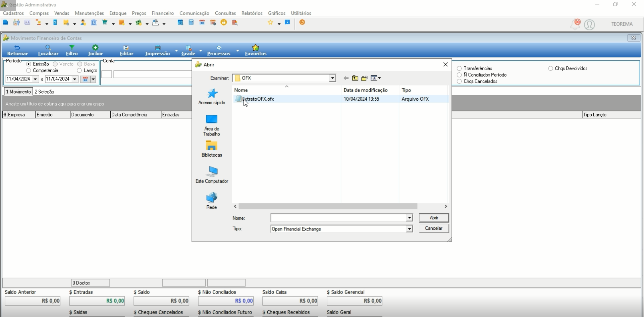Open the user profile avatar icon
The width and height of the screenshot is (644, 317).
(589, 24)
